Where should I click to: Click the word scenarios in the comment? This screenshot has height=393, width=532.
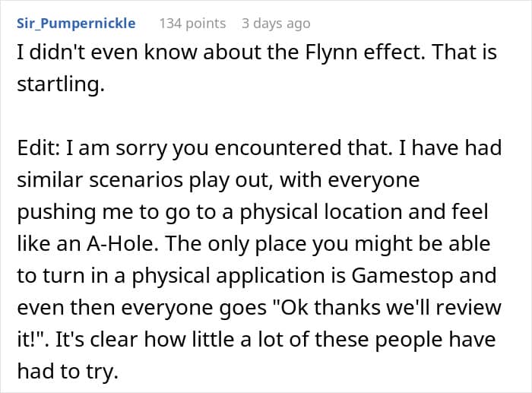pos(136,180)
